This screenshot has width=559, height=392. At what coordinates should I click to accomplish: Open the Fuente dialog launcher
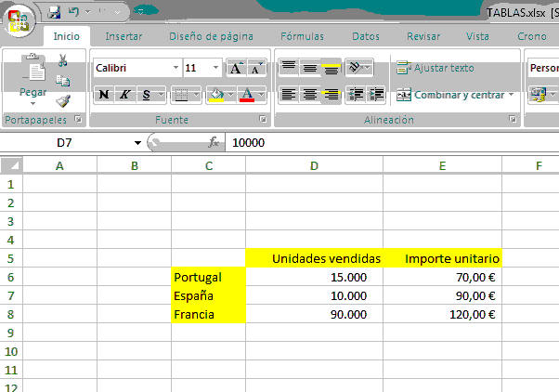click(x=263, y=119)
